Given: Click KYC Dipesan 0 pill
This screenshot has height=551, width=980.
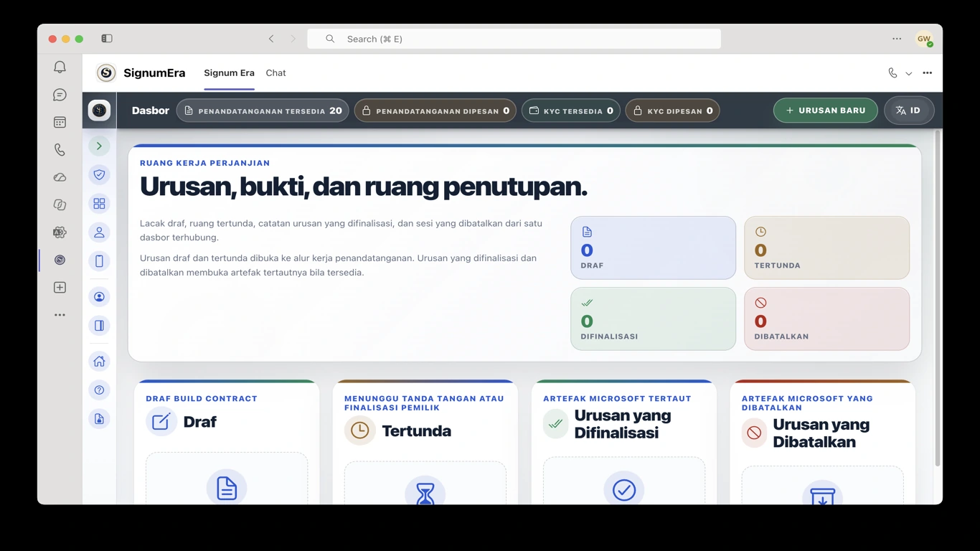Looking at the screenshot, I should [x=672, y=110].
